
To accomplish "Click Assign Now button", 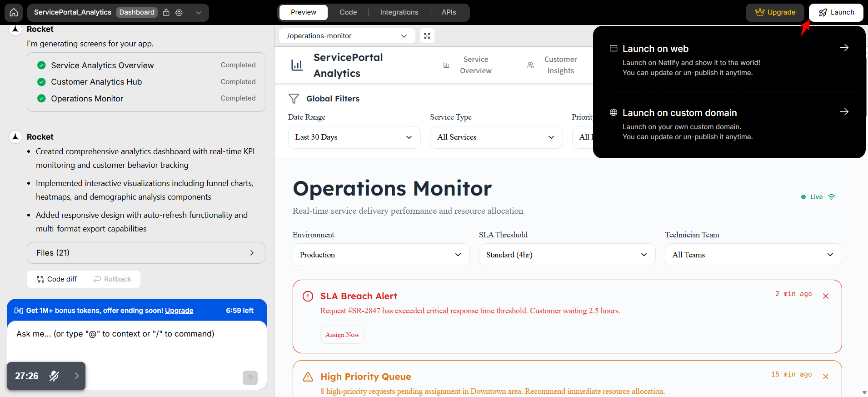I will [342, 335].
